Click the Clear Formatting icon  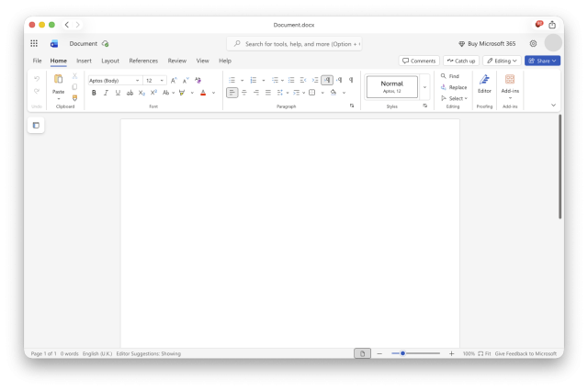tap(198, 80)
